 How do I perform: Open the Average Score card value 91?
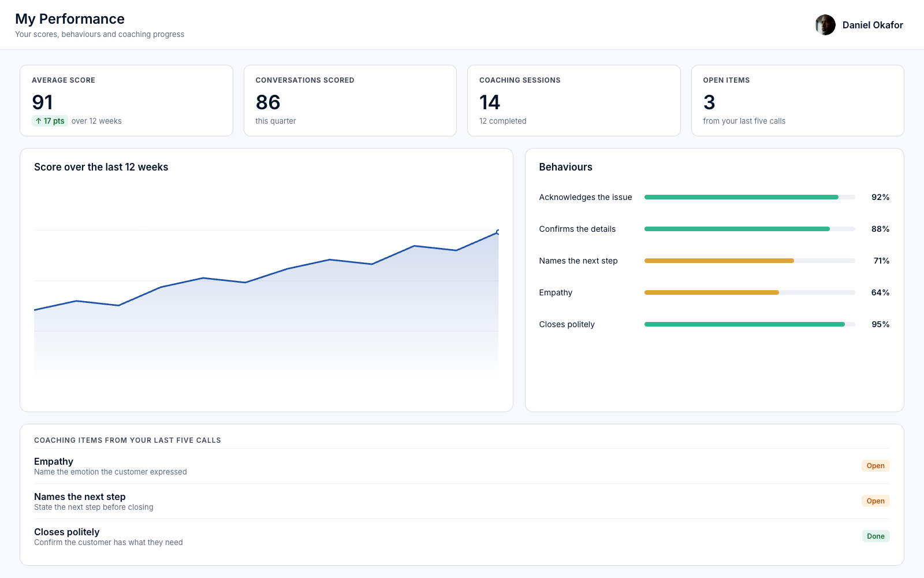click(43, 102)
